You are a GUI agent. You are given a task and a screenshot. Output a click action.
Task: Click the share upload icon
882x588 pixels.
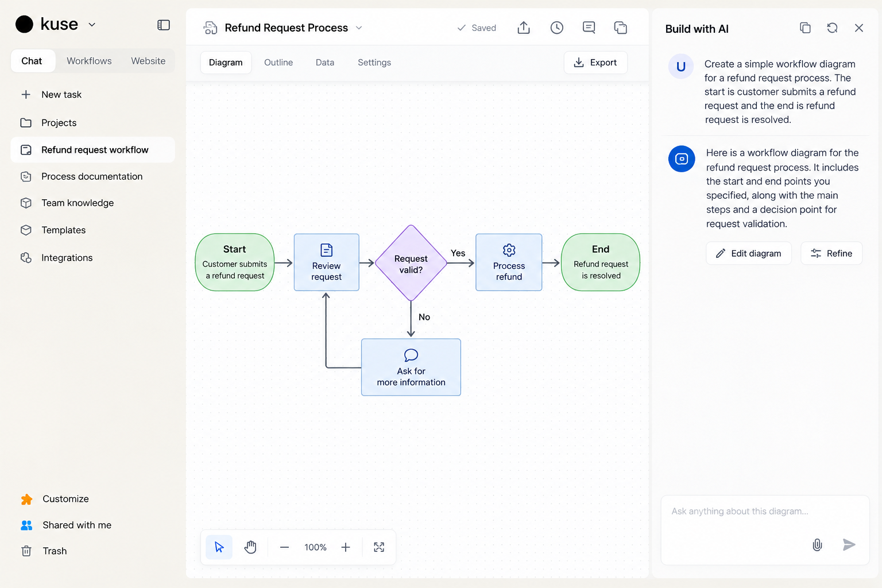click(x=524, y=28)
